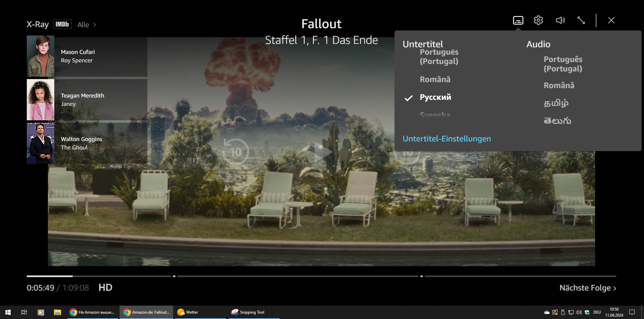644x319 pixels.
Task: Click the 'Janey' character name
Action: (68, 104)
